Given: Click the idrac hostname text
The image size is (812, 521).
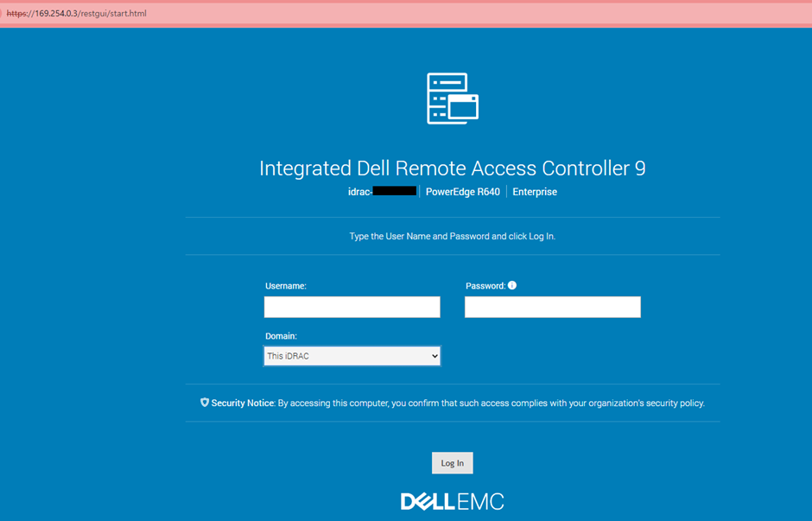Looking at the screenshot, I should tap(382, 192).
